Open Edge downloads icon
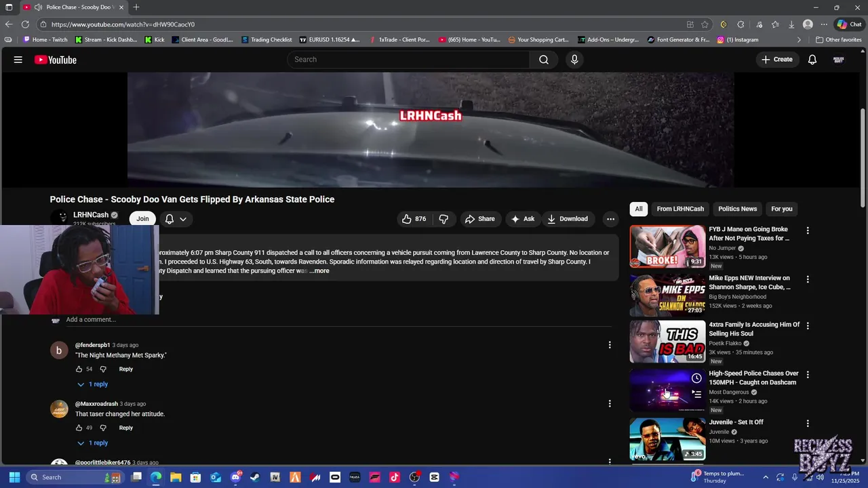 tap(791, 24)
